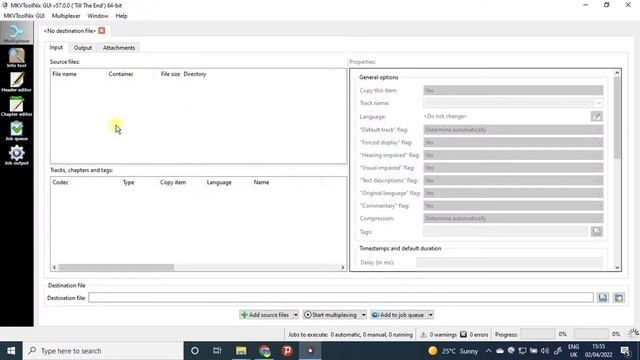
Task: Show hidden system tray icons
Action: pos(488,351)
